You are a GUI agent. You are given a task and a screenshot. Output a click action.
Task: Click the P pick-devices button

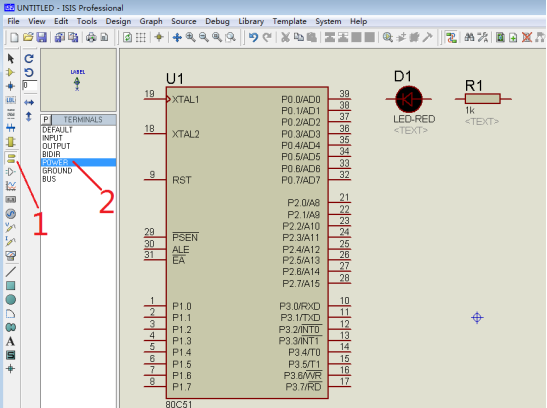pos(46,120)
